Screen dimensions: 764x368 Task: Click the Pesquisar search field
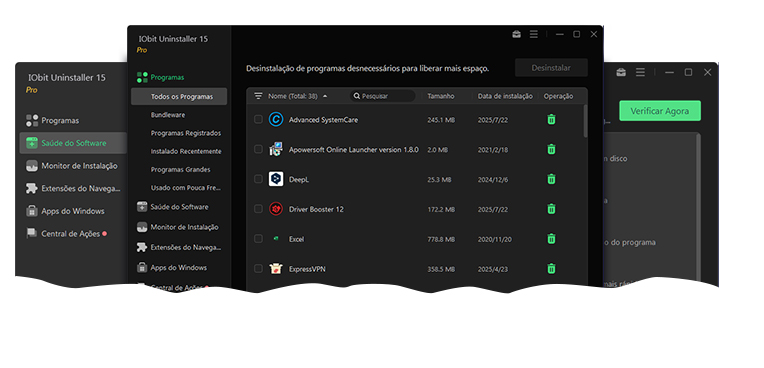[382, 96]
